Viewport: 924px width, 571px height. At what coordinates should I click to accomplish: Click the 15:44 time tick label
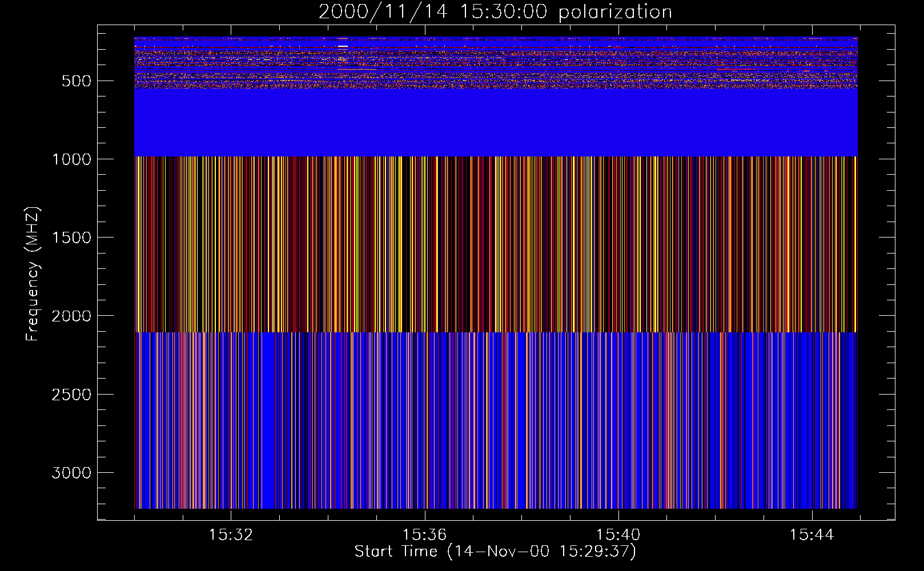coord(812,535)
